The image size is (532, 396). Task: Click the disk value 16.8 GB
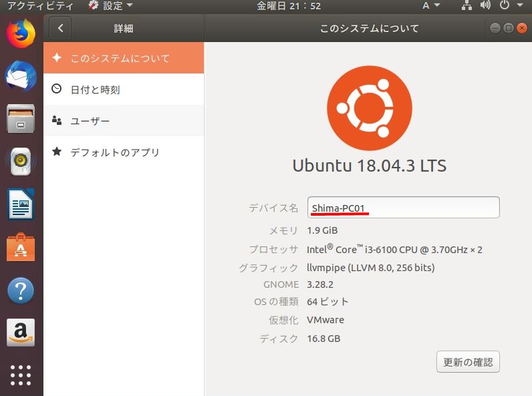pos(323,339)
